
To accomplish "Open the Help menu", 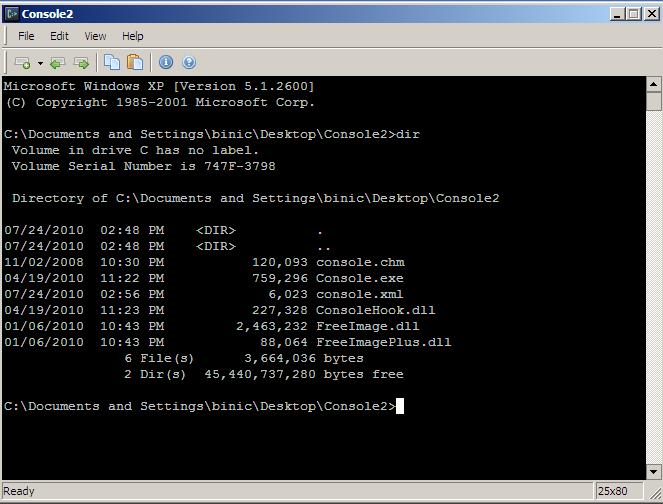I will (x=133, y=36).
